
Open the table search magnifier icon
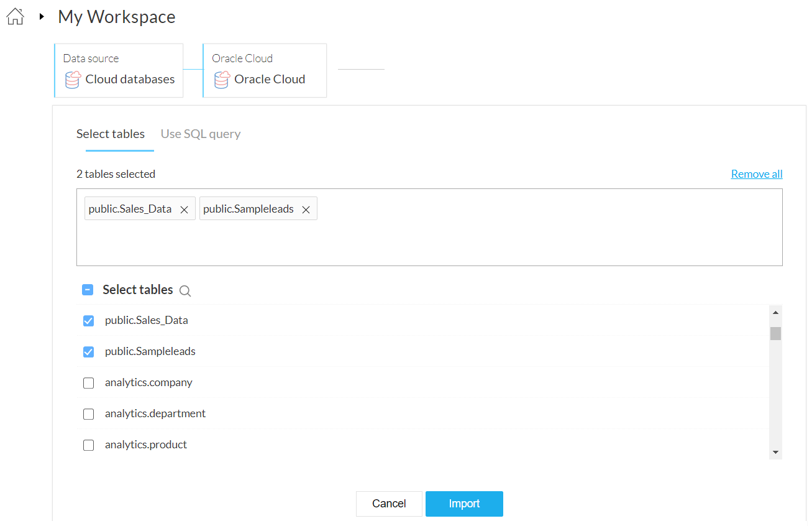[185, 290]
